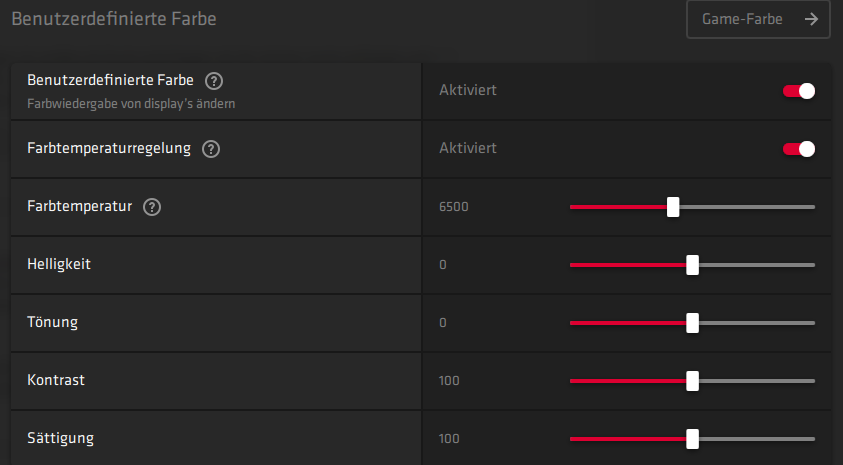Click the Sättigung value 100
The image size is (843, 465).
coord(449,439)
